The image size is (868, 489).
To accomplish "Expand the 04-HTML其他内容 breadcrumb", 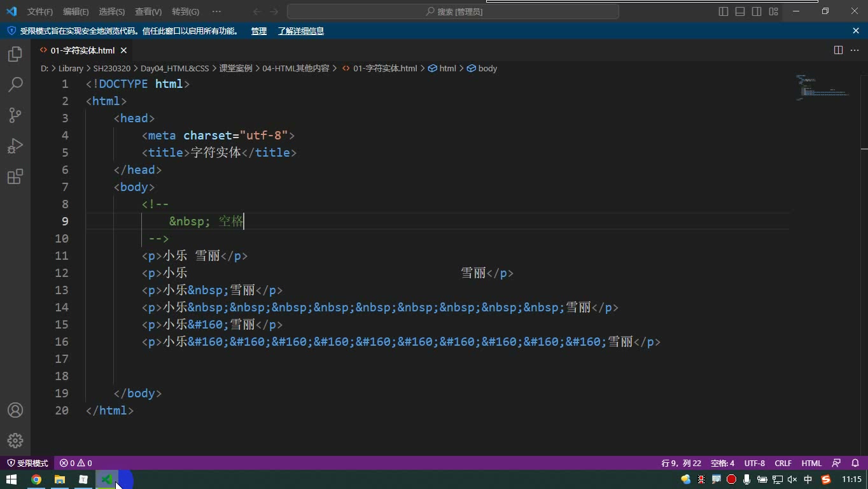I will (296, 68).
